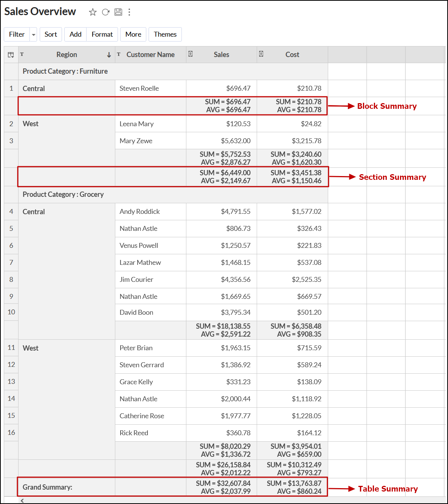The height and width of the screenshot is (504, 448).
Task: Click the currency icon on the Cost column
Action: tap(261, 54)
